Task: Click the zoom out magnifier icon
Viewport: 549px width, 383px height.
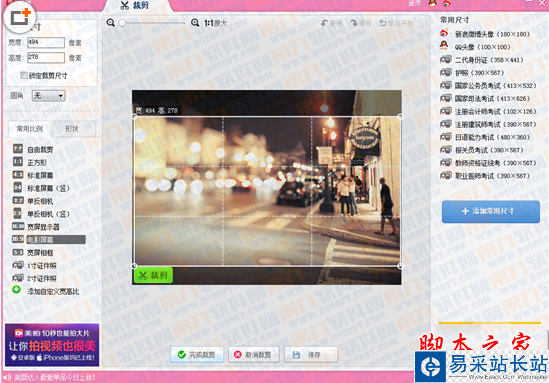Action: [x=111, y=23]
